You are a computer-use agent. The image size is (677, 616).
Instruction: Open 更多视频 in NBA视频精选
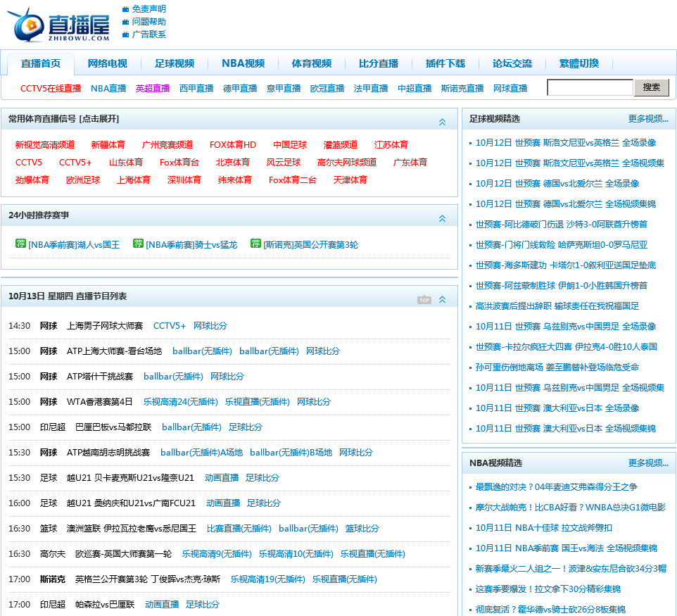point(648,463)
